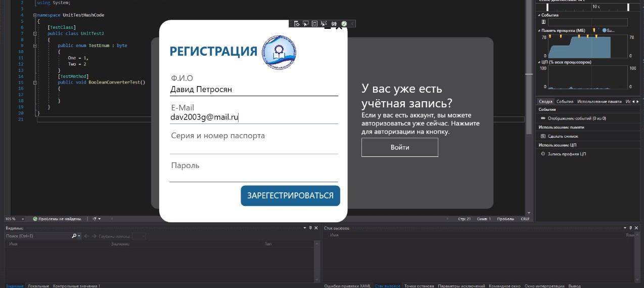Image resolution: width=644 pixels, height=288 pixels.
Task: Collapse the BooleanConverterTest method block
Action: [35, 82]
